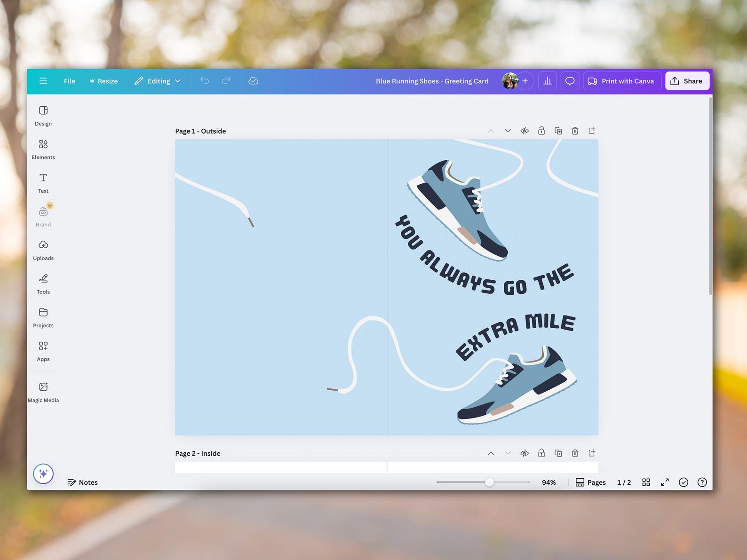Open the Pages thumbnail strip
Viewport: 747px width, 560px height.
pos(591,482)
